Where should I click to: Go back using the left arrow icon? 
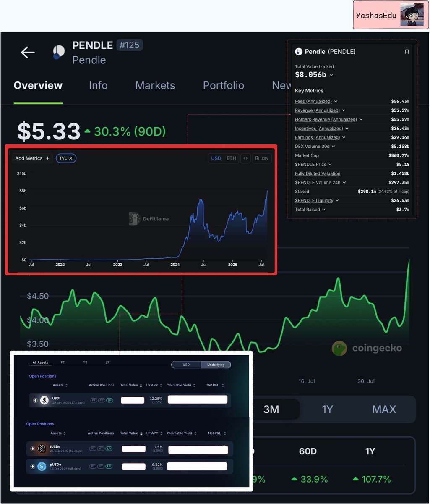pyautogui.click(x=28, y=52)
